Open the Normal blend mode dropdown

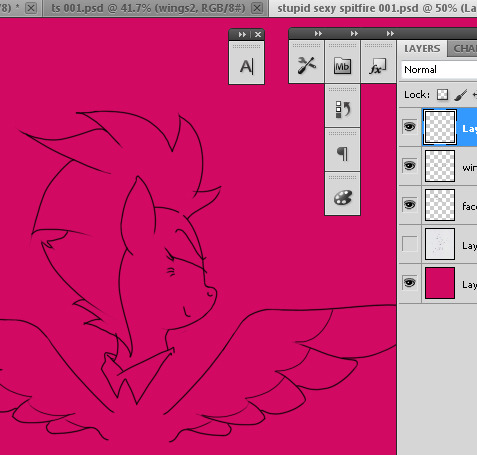click(x=439, y=70)
